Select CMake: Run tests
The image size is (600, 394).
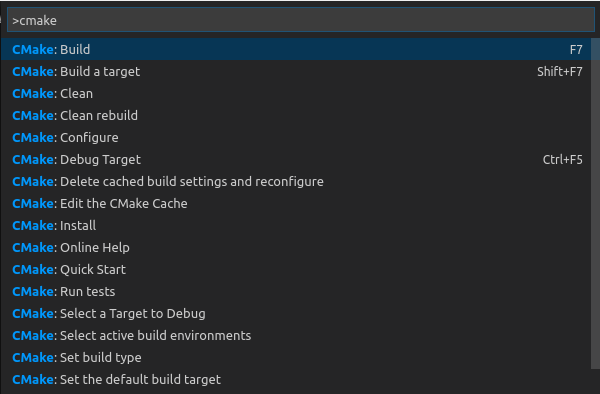[x=296, y=291]
